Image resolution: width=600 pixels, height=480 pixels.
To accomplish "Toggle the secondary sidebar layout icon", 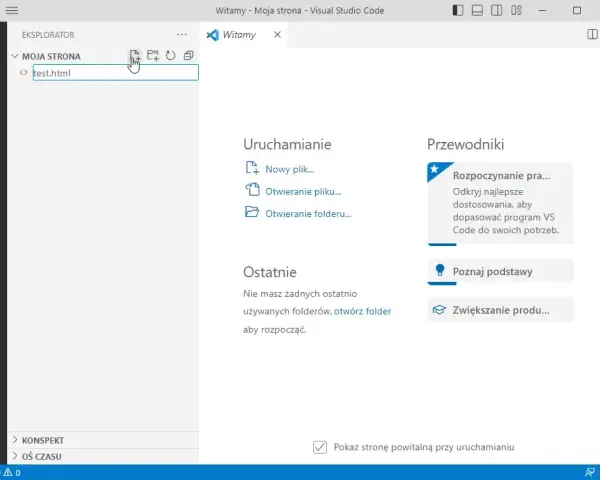I will click(496, 10).
